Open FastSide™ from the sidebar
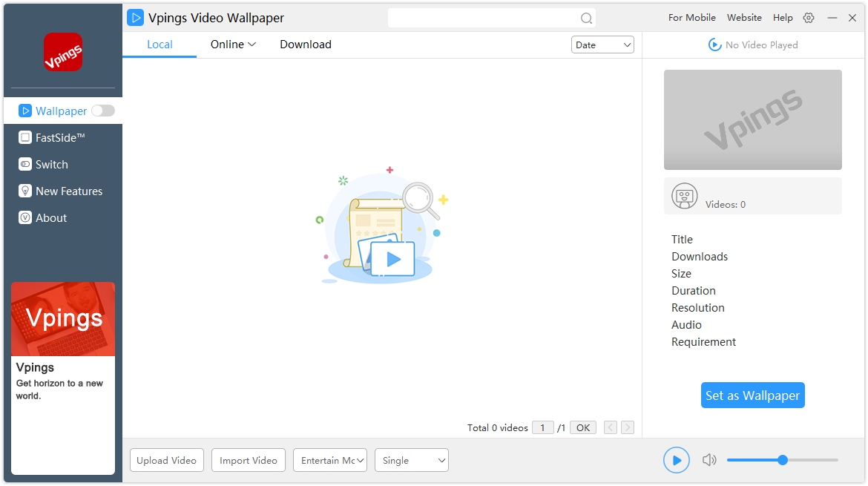The height and width of the screenshot is (486, 868). click(x=59, y=137)
